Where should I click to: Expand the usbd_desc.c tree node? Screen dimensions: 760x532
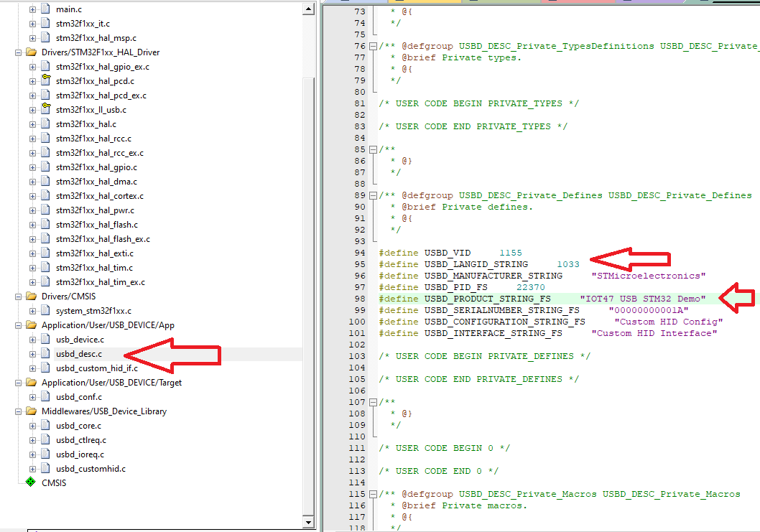coord(32,354)
